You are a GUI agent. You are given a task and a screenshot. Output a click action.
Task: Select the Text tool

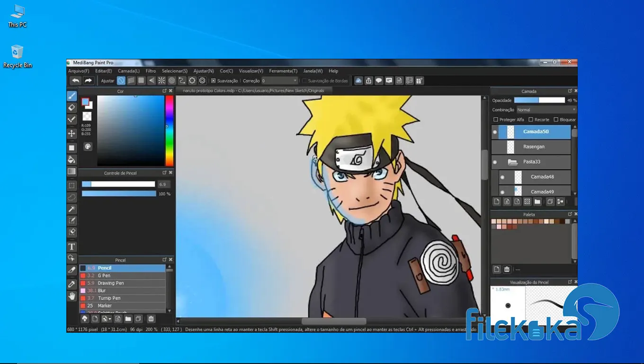72,246
